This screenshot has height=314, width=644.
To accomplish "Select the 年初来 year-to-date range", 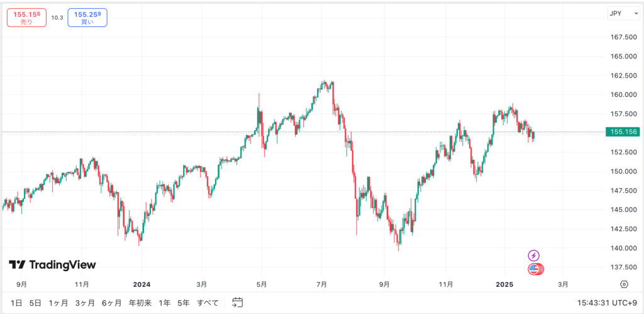I will 140,303.
